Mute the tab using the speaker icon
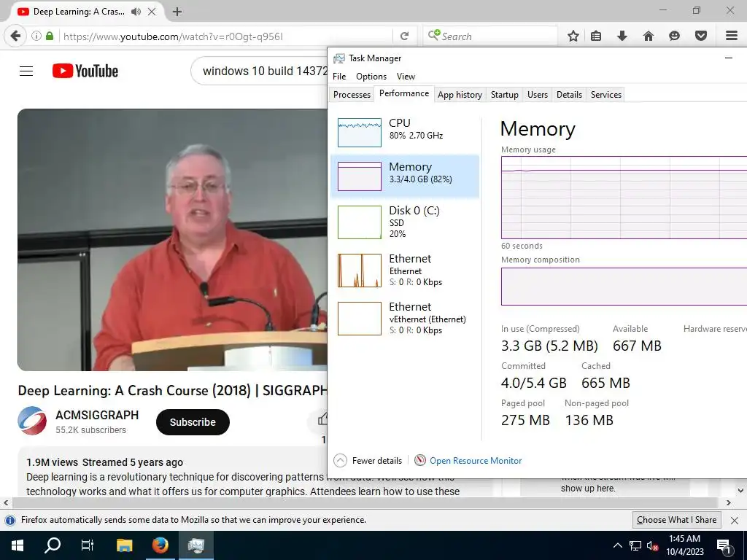The image size is (747, 560). coord(136,12)
